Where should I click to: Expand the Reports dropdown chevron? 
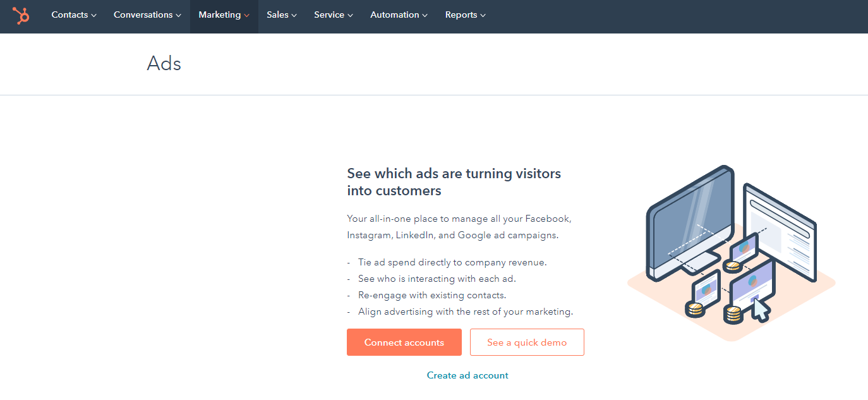click(x=483, y=15)
